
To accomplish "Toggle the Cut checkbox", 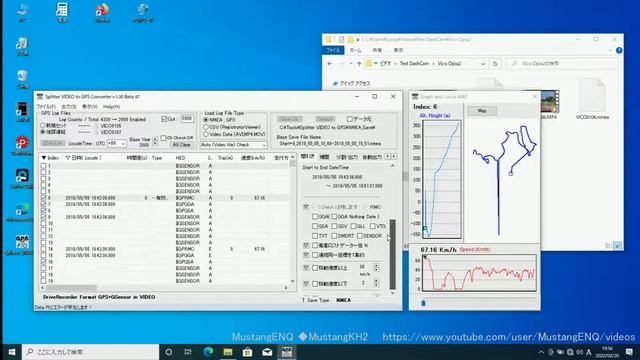I will (164, 119).
